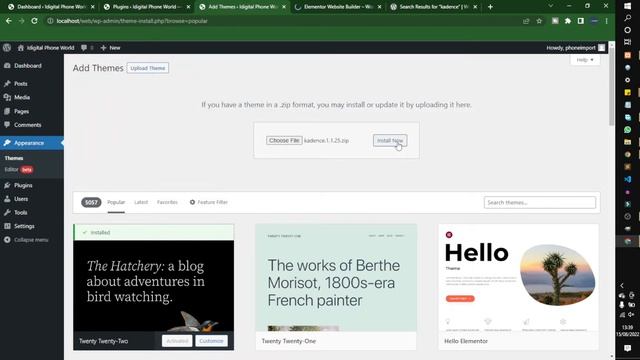Screen dimensions: 640x360
Task: Open browser side panel icon
Action: click(x=581, y=21)
